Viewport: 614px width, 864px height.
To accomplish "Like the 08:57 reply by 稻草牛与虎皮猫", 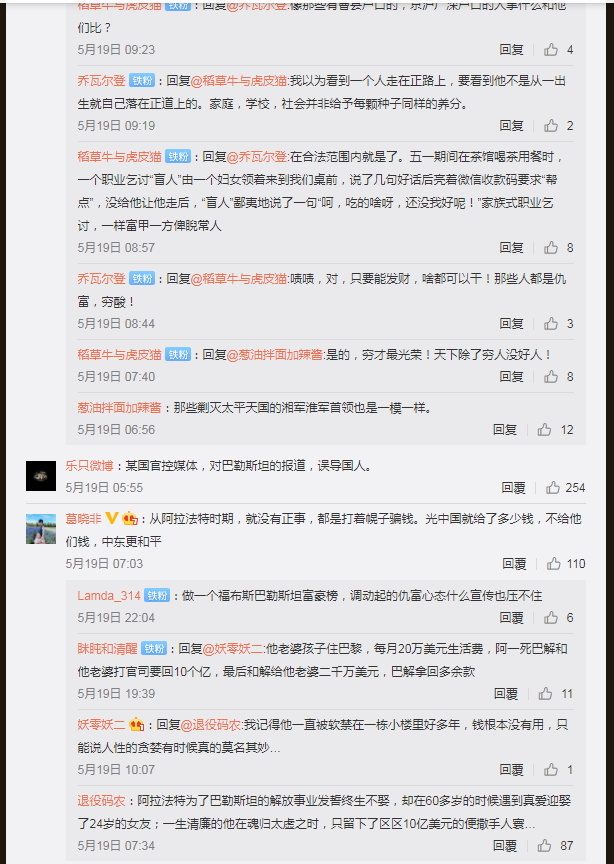I will pos(551,248).
